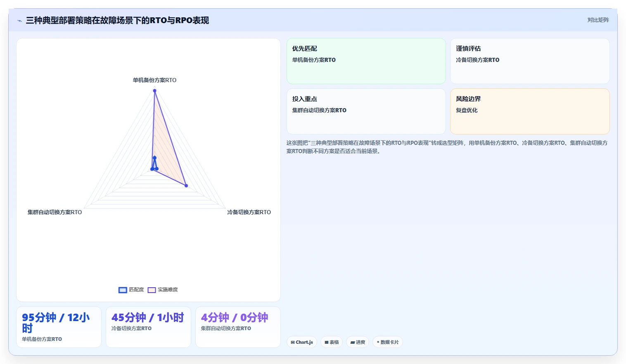Open the 投入重点 card

click(366, 111)
